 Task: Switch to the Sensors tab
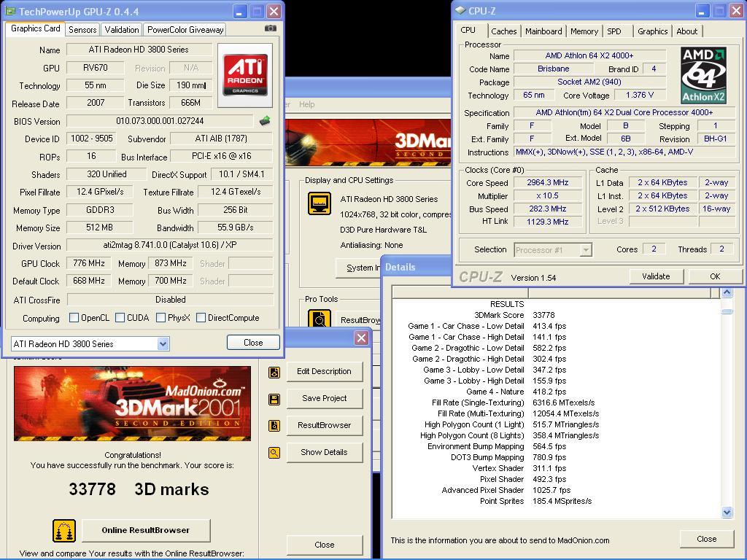(82, 29)
